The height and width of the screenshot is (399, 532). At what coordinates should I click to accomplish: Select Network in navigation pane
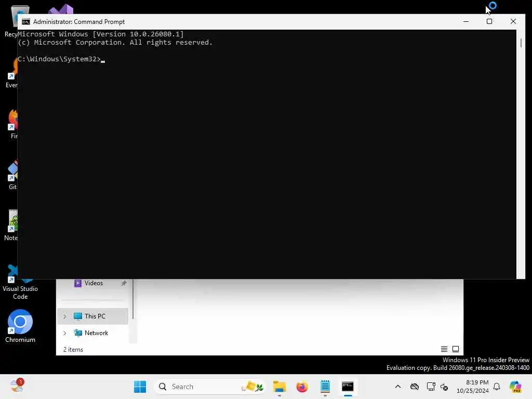(92, 333)
